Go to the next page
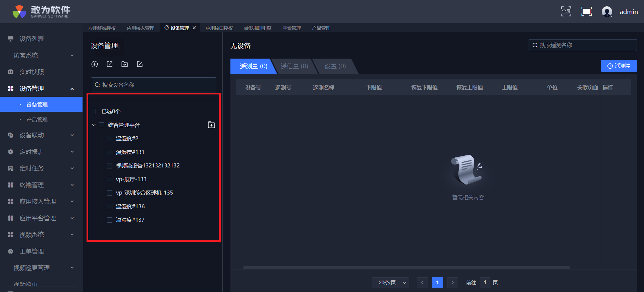The width and height of the screenshot is (644, 292). [x=452, y=283]
